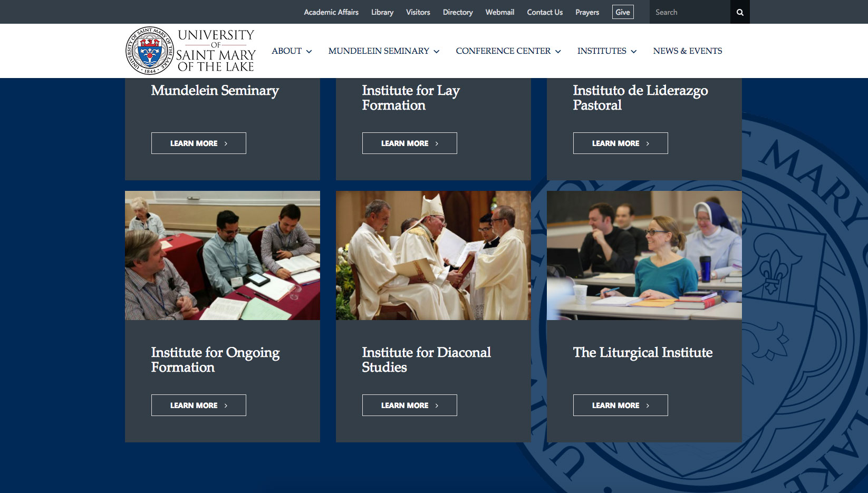868x493 pixels.
Task: Expand the About menu chevron
Action: coord(309,52)
